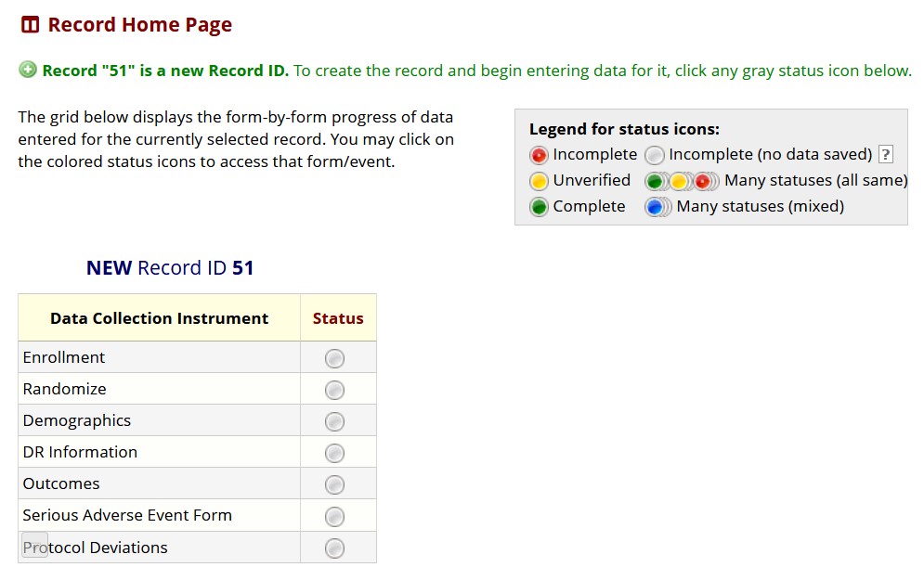This screenshot has height=580, width=924.
Task: Click the yellow Unverified legend icon
Action: tap(539, 181)
